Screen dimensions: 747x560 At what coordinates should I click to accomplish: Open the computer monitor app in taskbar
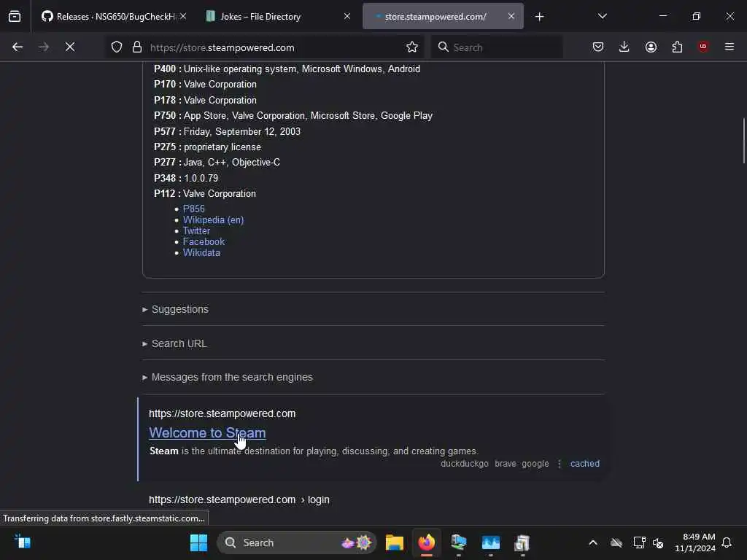pos(458,542)
